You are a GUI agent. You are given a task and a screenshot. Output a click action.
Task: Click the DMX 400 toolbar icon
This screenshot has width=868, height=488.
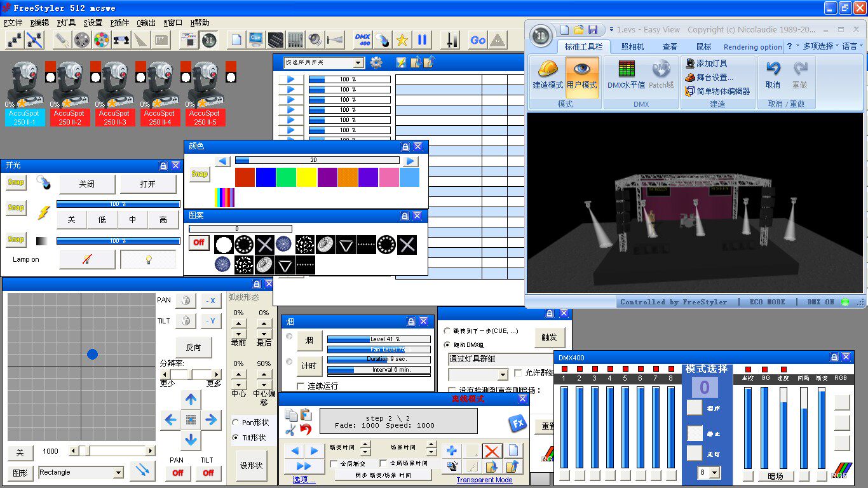[x=362, y=40]
